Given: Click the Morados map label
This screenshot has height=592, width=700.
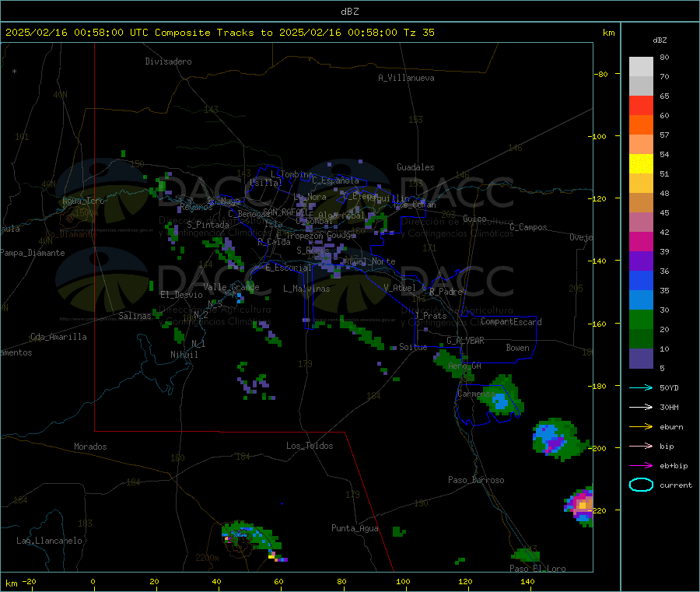Looking at the screenshot, I should [x=90, y=447].
